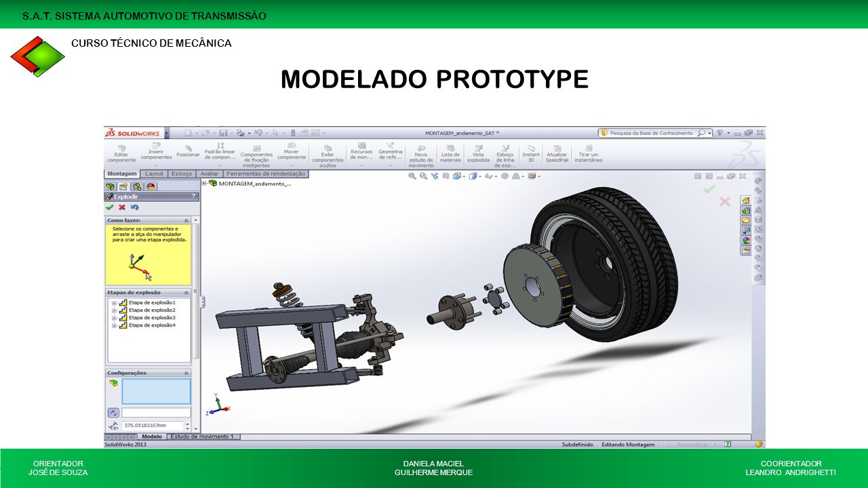
Task: Click help icon in Explodir header
Action: [193, 197]
